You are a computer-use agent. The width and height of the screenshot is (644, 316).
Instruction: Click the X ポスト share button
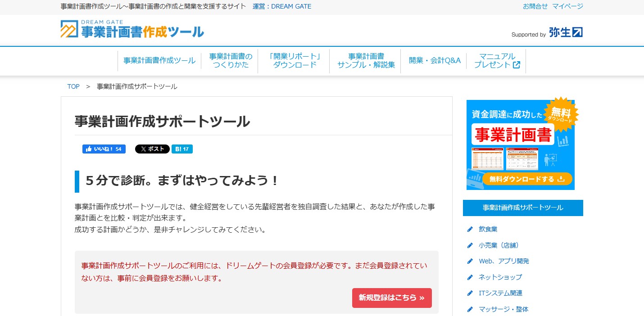coord(152,149)
